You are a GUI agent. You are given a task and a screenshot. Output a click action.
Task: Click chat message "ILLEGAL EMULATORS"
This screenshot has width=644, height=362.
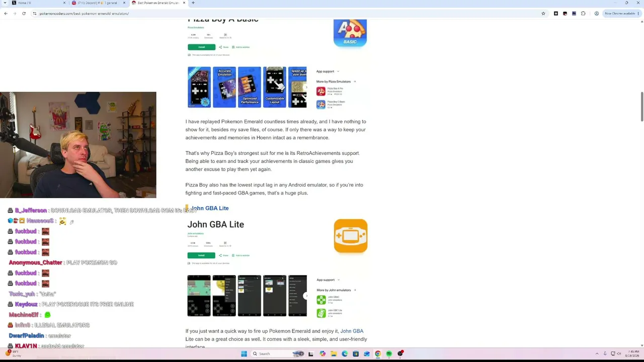click(x=62, y=325)
